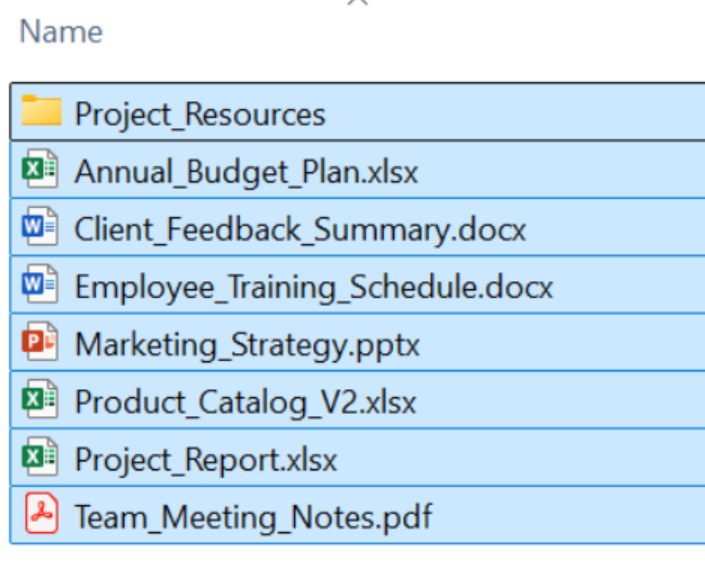The image size is (705, 577).
Task: Select the Product_Catalog_V2.xlsx file name
Action: (245, 403)
